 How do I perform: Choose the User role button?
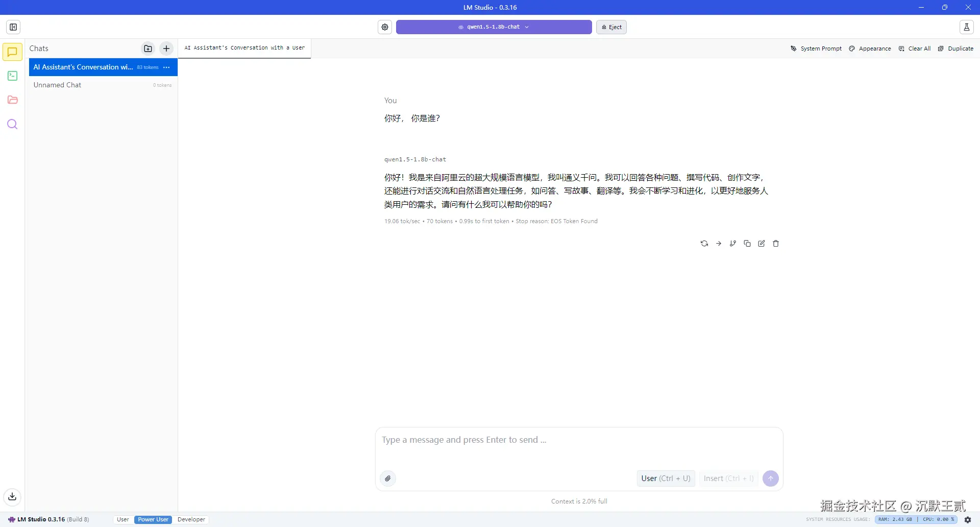coord(666,478)
